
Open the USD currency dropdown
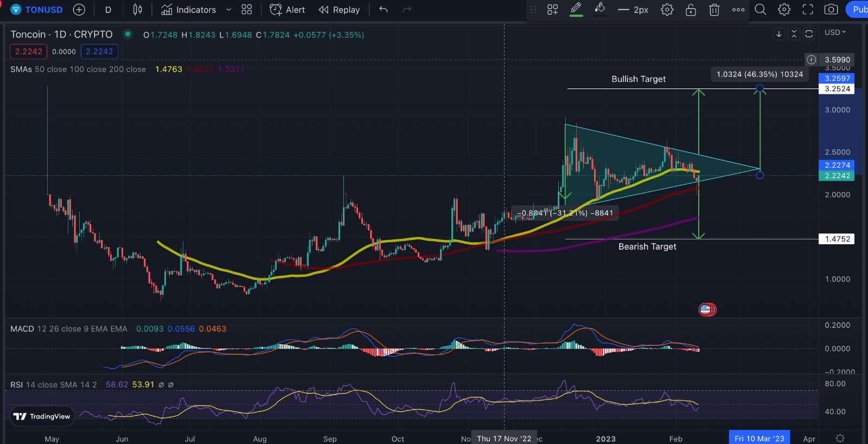pyautogui.click(x=835, y=33)
